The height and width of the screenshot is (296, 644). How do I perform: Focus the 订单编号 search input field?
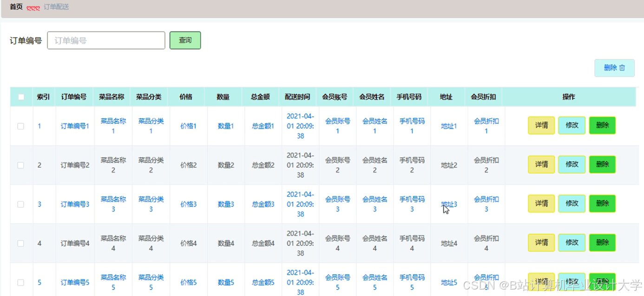click(x=106, y=40)
